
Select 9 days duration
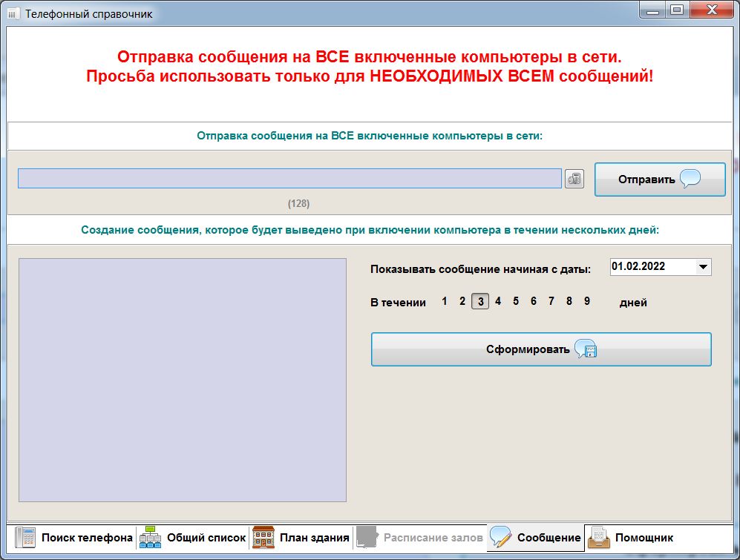pos(586,301)
